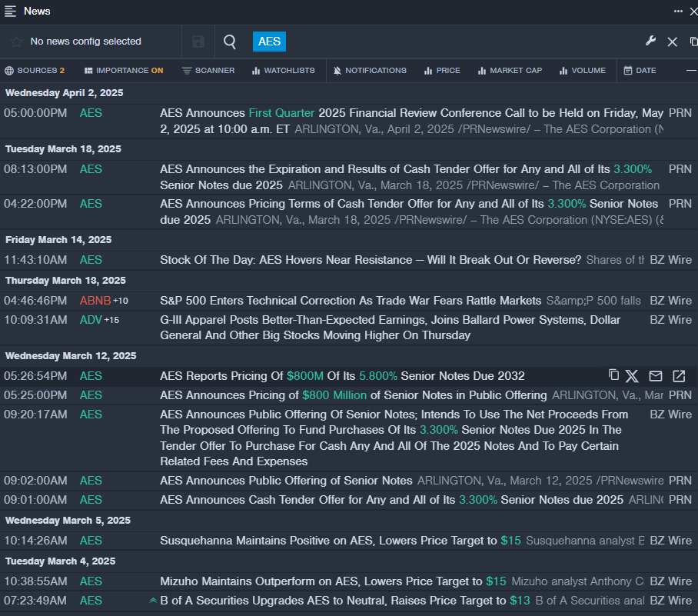Select the Wednesday April 2, 2025 date header
This screenshot has width=698, height=616.
click(x=64, y=92)
